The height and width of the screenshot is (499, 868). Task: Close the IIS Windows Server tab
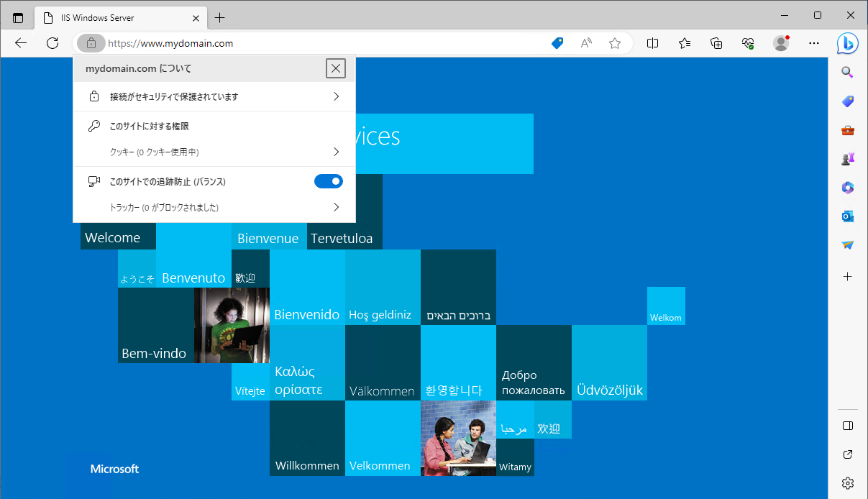pyautogui.click(x=196, y=18)
